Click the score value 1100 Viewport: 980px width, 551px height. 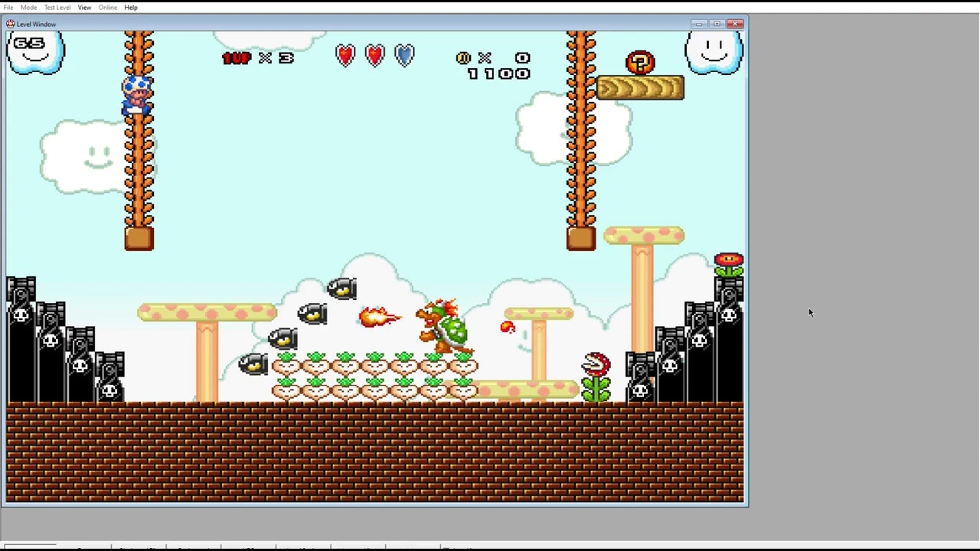tap(498, 74)
